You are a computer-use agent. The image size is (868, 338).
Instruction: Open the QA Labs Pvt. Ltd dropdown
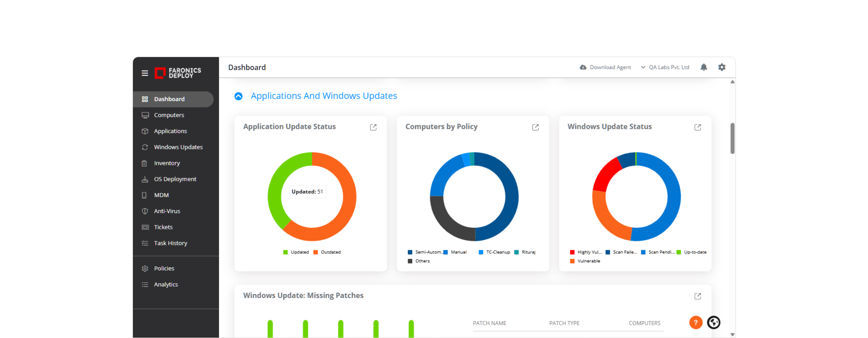[665, 67]
